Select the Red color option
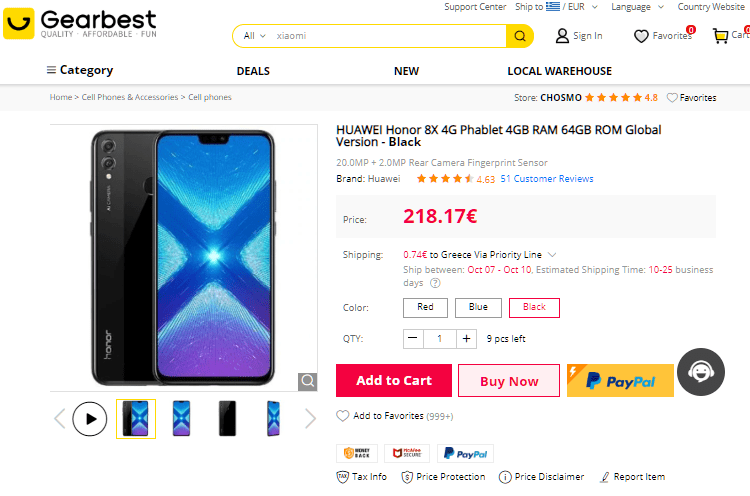750x496 pixels. click(x=425, y=307)
